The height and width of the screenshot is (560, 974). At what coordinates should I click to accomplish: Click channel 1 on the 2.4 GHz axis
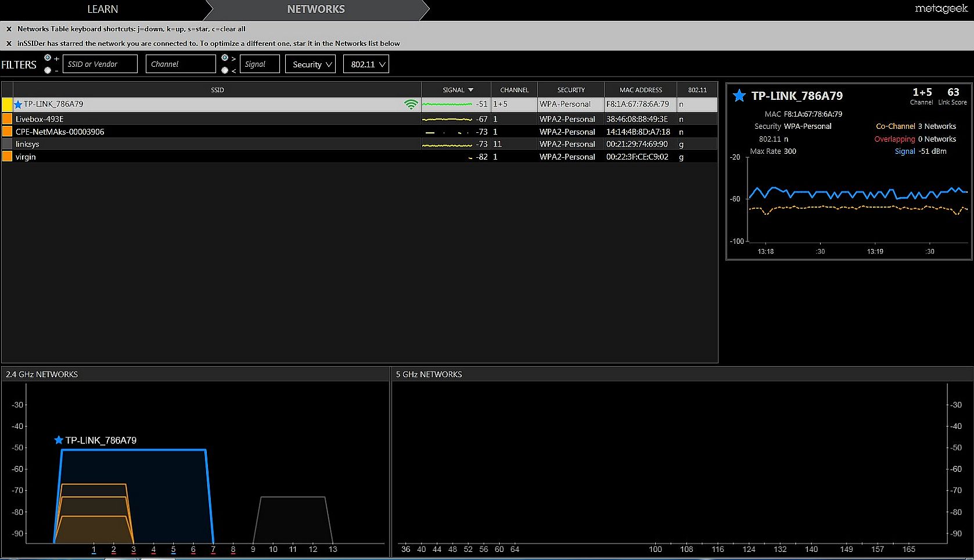(x=94, y=549)
